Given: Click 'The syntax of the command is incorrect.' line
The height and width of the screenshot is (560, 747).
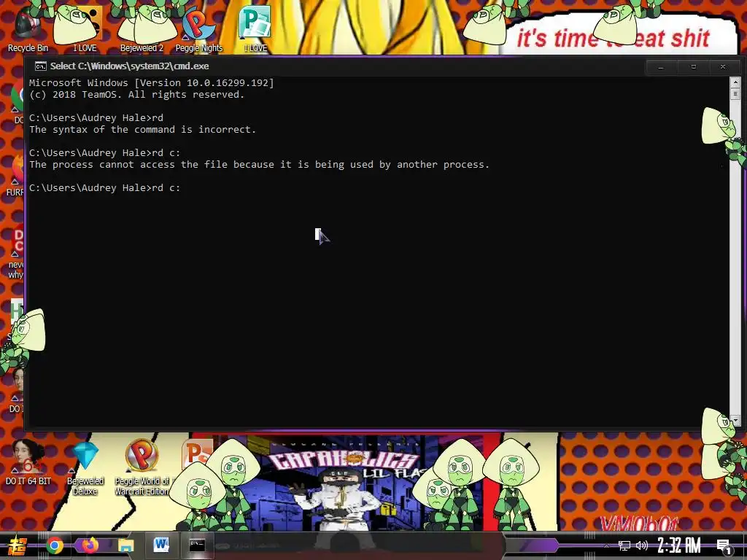Looking at the screenshot, I should [x=142, y=130].
